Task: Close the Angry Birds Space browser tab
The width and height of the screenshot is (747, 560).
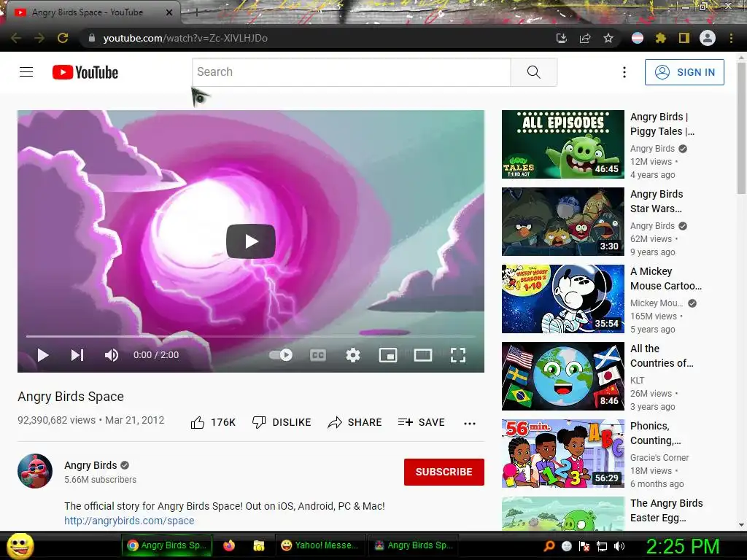Action: (169, 12)
